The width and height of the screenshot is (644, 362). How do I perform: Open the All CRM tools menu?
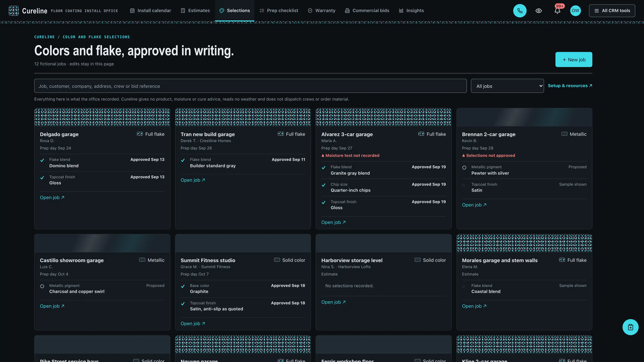coord(612,11)
